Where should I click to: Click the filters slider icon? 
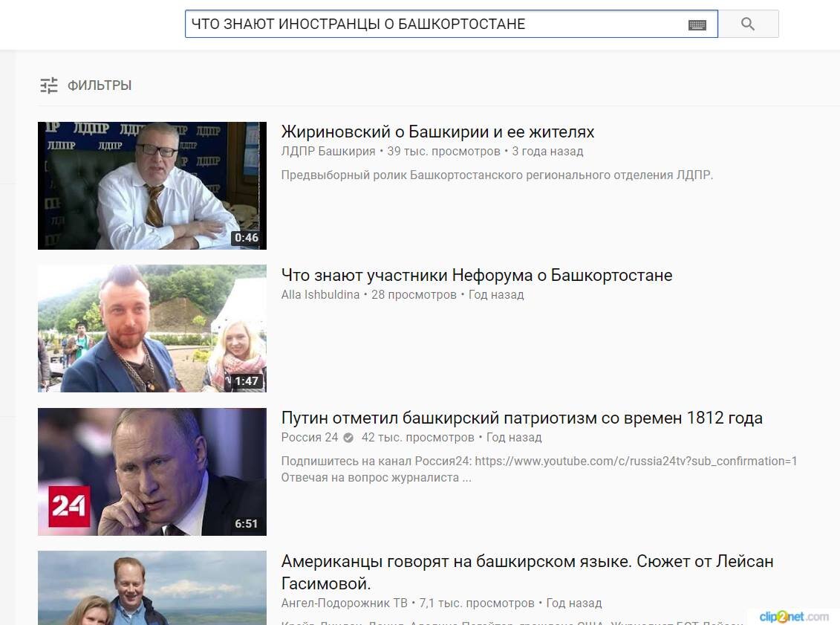coord(49,85)
